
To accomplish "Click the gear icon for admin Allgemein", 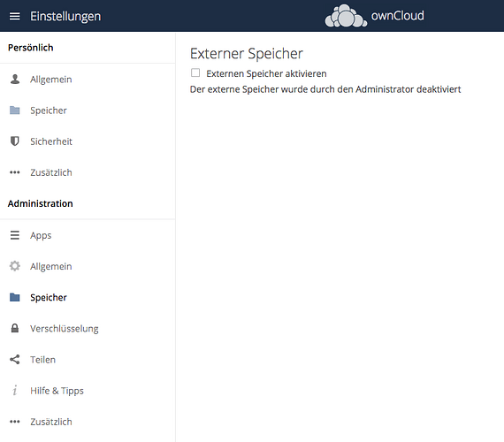I will point(15,266).
